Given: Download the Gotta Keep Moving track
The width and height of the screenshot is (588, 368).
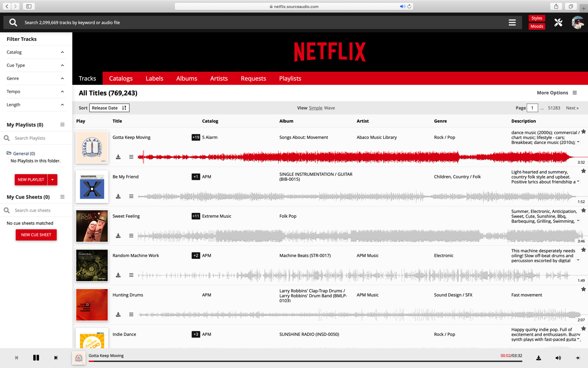Looking at the screenshot, I should [118, 157].
